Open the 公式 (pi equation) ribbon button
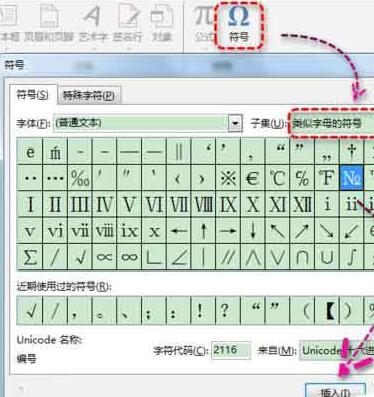 (203, 24)
